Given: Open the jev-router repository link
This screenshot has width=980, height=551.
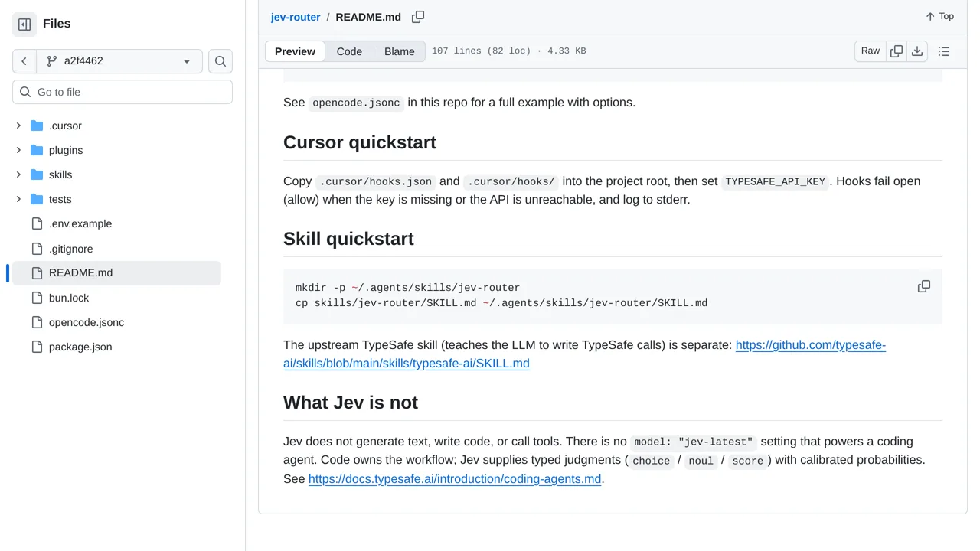Looking at the screenshot, I should tap(296, 17).
